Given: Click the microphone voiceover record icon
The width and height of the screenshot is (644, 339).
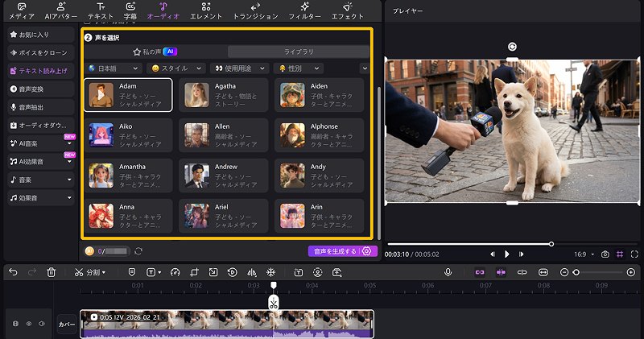Looking at the screenshot, I should [x=448, y=272].
